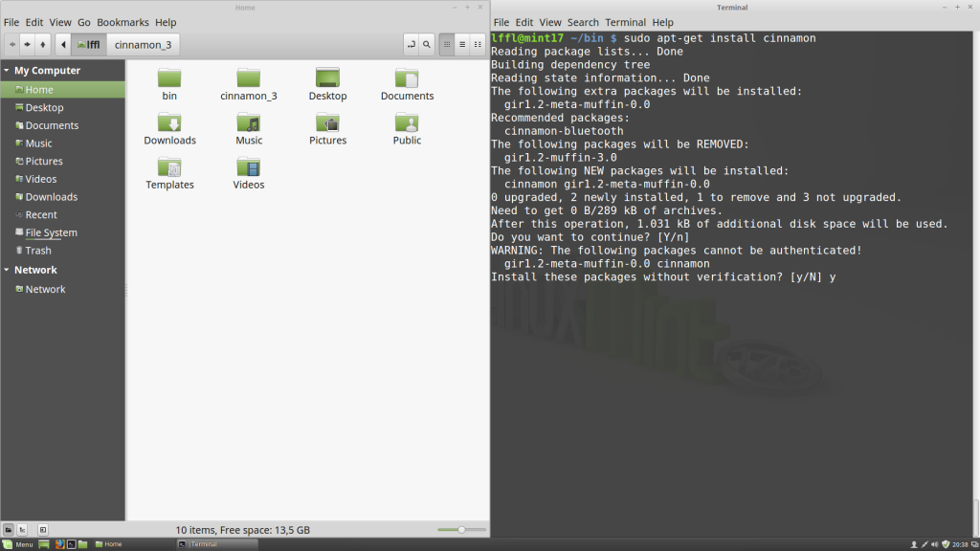Viewport: 980px width, 551px height.
Task: Click the search magnifier icon in file manager
Action: [427, 44]
